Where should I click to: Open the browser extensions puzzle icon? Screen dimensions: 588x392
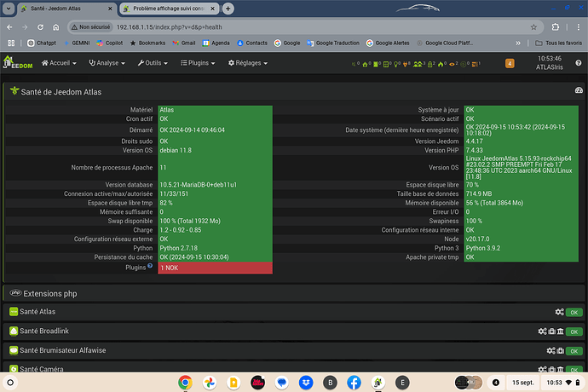coord(556,27)
